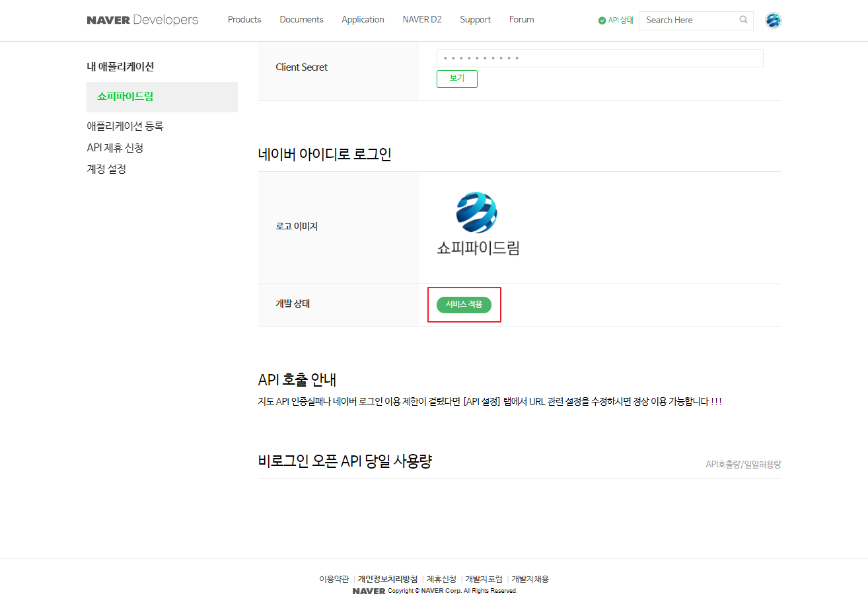This screenshot has width=868, height=612.
Task: Click the API 상태 link
Action: (x=620, y=20)
